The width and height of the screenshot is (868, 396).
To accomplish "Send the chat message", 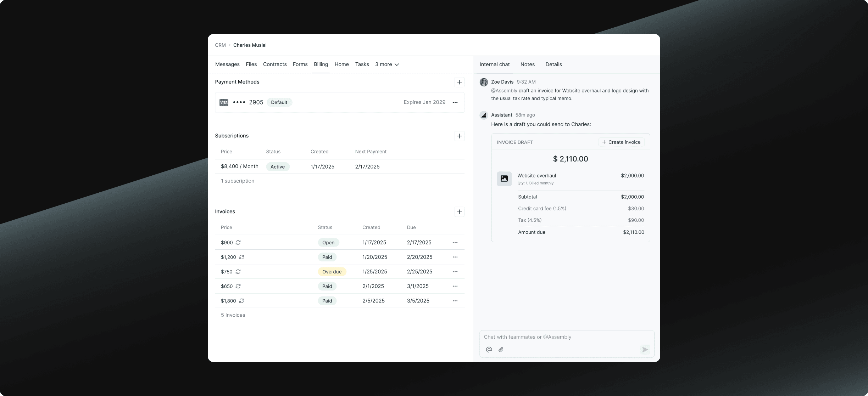I will point(645,350).
